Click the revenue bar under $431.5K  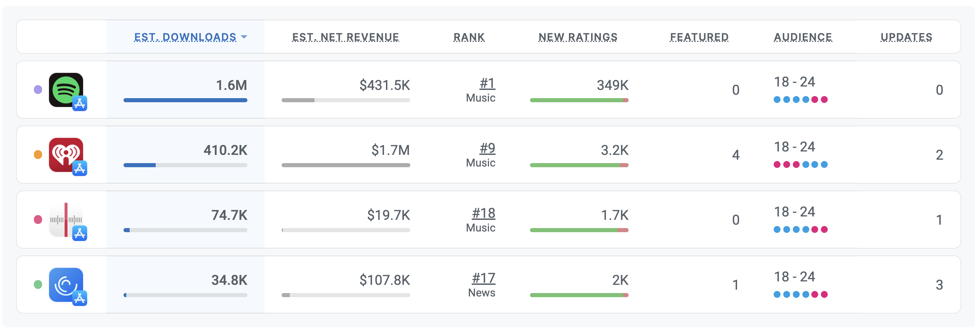point(346,100)
